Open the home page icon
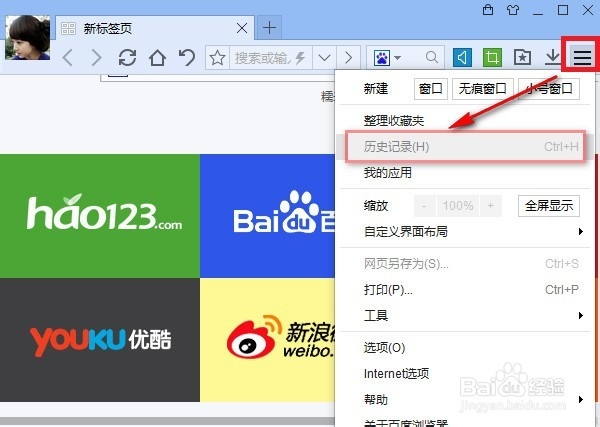This screenshot has height=427, width=600. click(x=157, y=58)
